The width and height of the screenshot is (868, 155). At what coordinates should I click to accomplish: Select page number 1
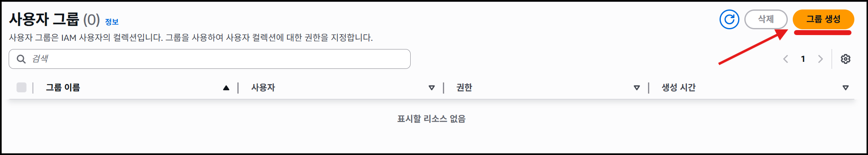tap(803, 59)
